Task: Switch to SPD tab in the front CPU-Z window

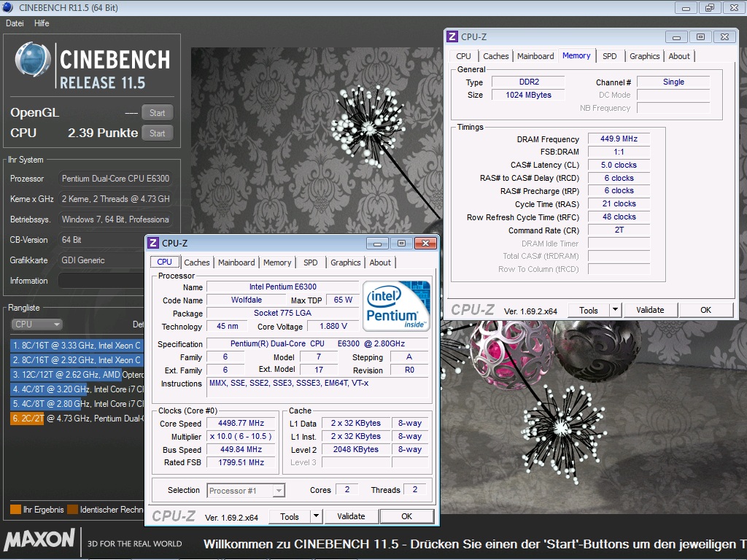Action: point(311,262)
